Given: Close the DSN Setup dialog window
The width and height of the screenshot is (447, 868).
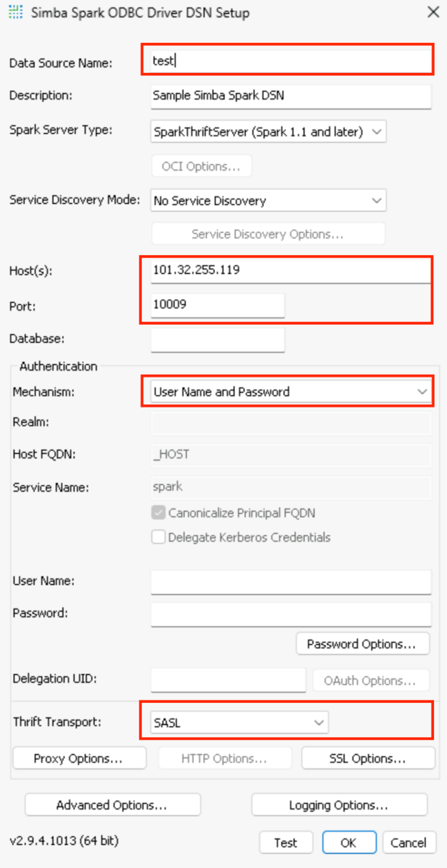Looking at the screenshot, I should (x=433, y=12).
